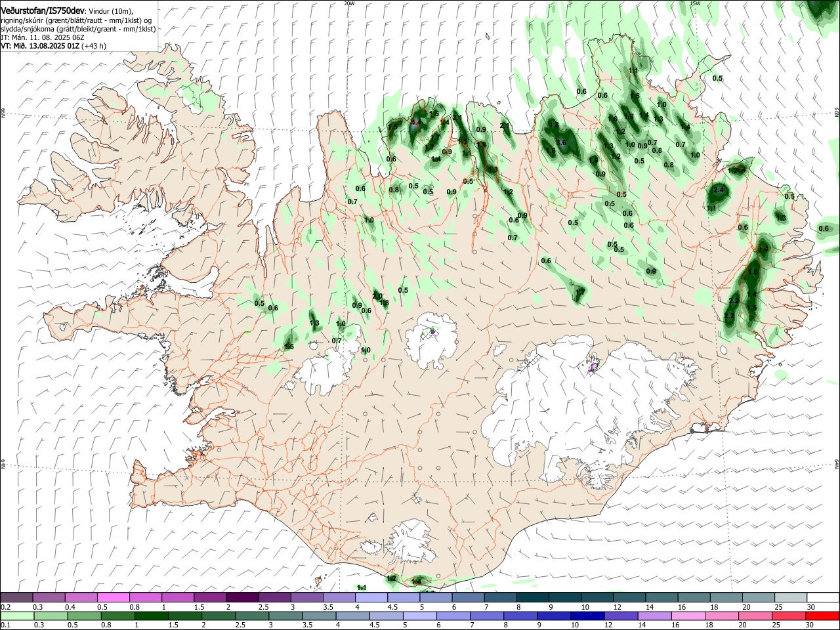The width and height of the screenshot is (840, 630).
Task: Click the pale green 0.1 rain legend swatch
Action: click(16, 616)
